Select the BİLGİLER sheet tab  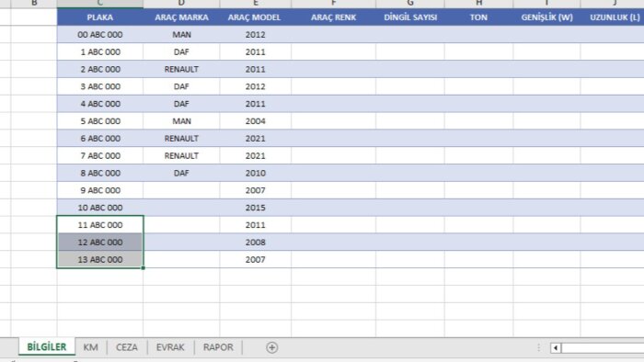46,346
